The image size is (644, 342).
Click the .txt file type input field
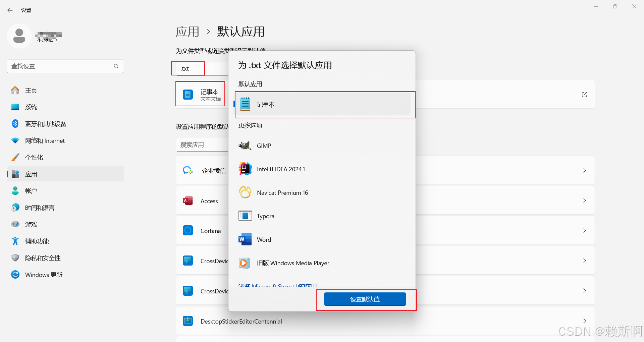(x=202, y=69)
